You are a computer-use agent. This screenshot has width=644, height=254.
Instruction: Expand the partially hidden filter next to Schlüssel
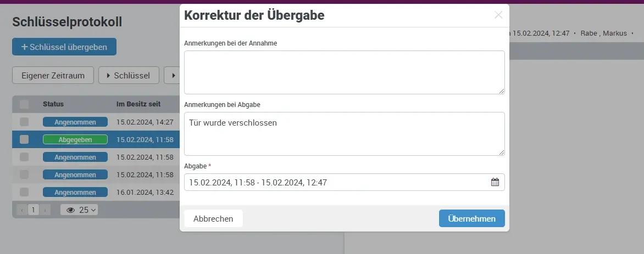(172, 76)
